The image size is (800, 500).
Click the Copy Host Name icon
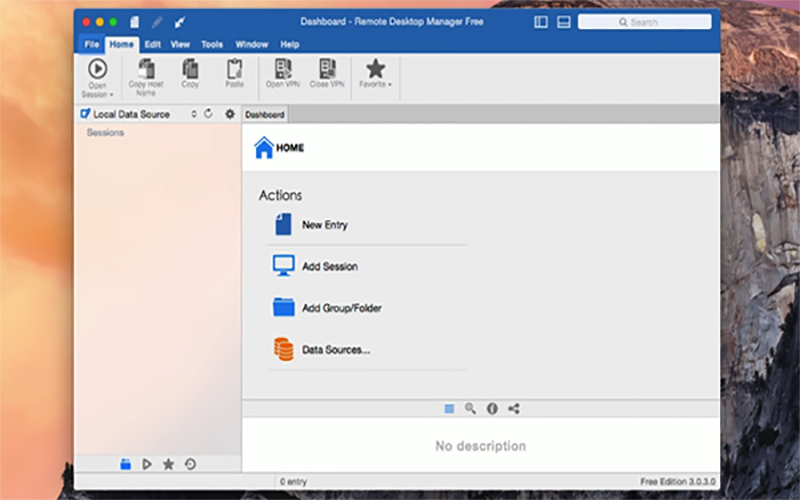point(146,68)
